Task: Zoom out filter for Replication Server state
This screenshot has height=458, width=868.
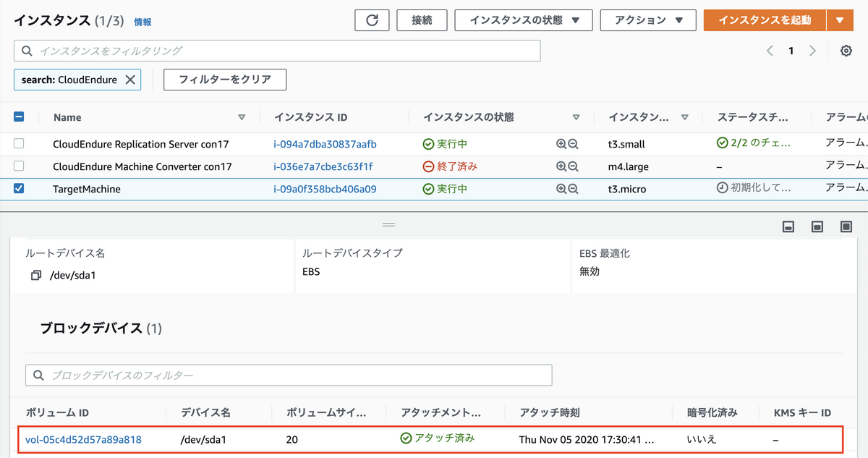Action: pyautogui.click(x=573, y=144)
